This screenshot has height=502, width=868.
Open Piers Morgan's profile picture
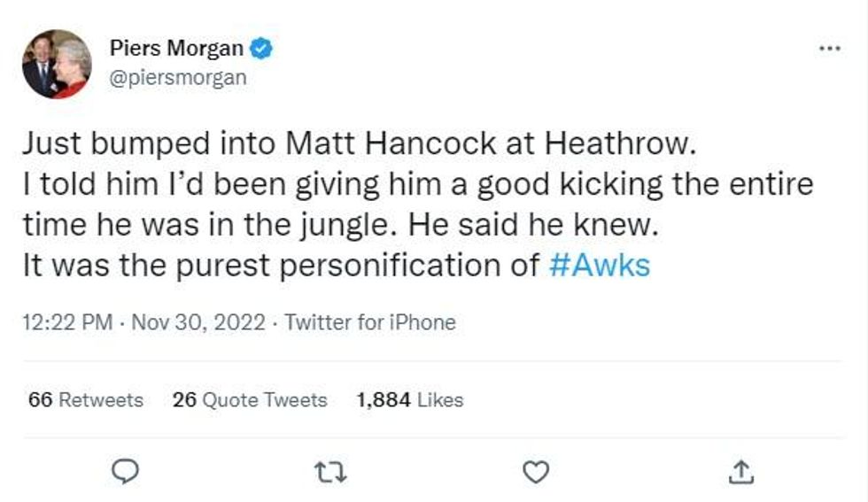pyautogui.click(x=57, y=64)
